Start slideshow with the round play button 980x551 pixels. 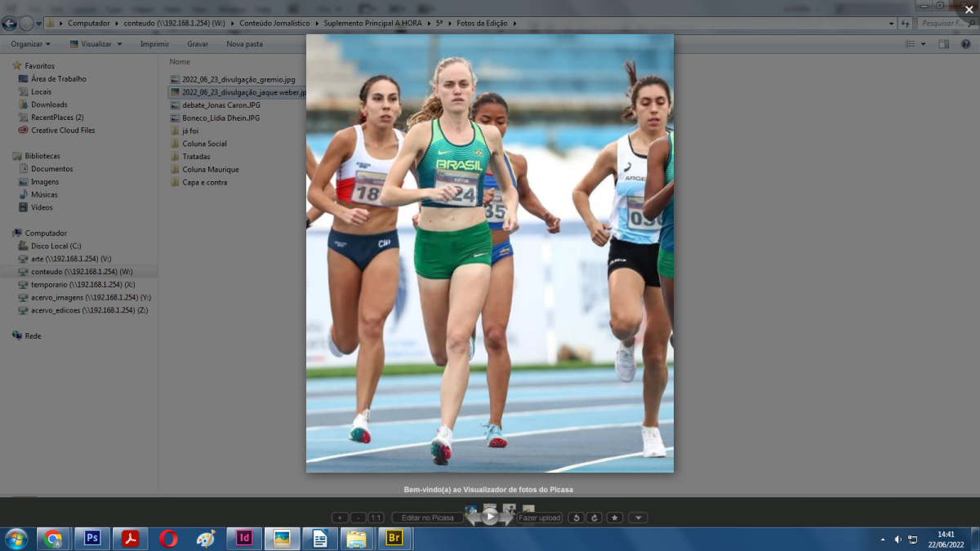[490, 517]
